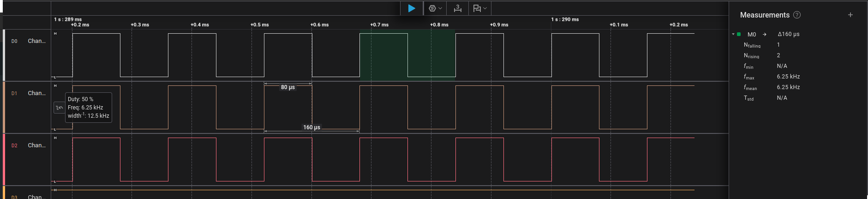Click the 80 µs pulse width label
868x199 pixels.
[288, 87]
